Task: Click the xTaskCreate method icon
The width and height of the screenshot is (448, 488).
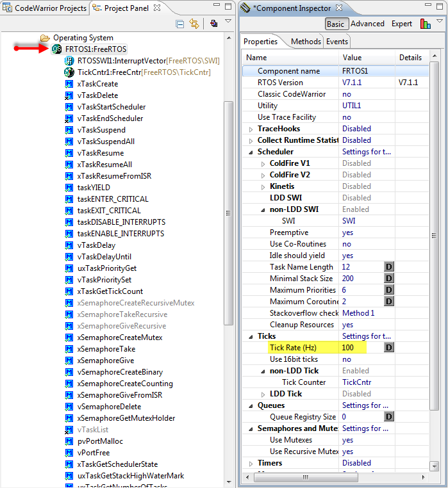Action: (x=69, y=84)
